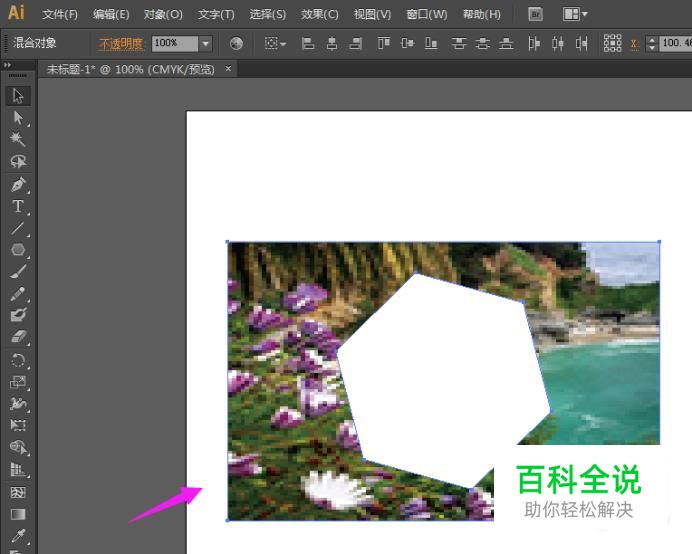Open the 窗口(W) menu
Screen dimensions: 692x554
click(427, 15)
